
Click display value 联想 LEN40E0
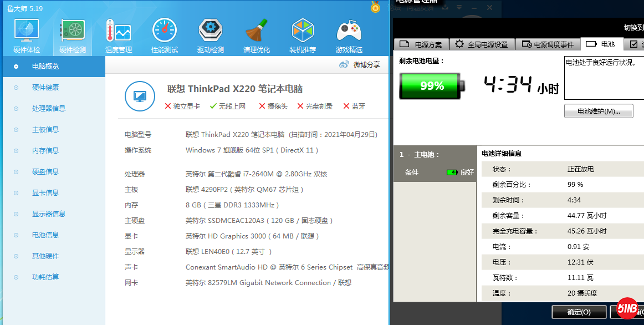tap(228, 251)
